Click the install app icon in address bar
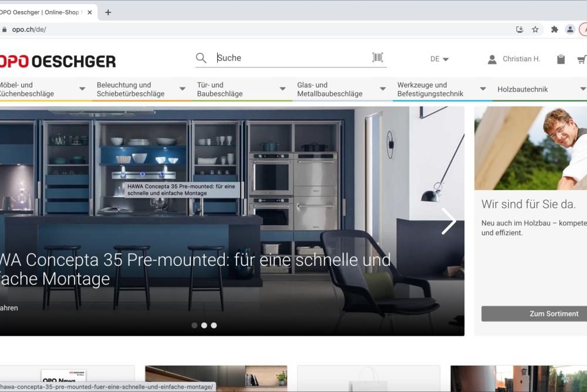Screen dimensions: 587x392 (519, 29)
